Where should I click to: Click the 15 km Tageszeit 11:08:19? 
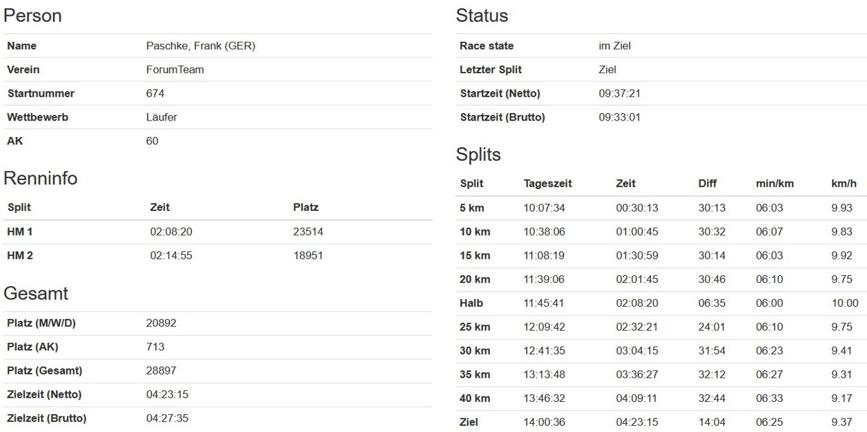pos(544,256)
